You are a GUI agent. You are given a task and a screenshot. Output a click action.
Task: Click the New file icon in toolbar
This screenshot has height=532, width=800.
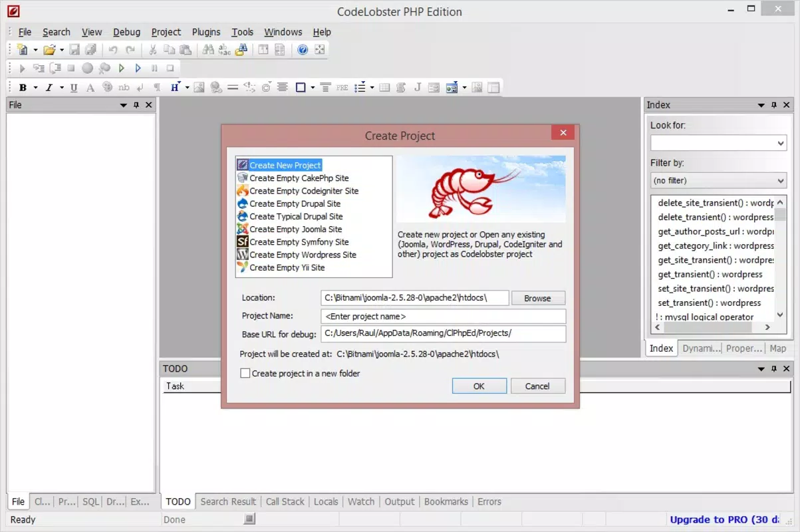[x=23, y=50]
